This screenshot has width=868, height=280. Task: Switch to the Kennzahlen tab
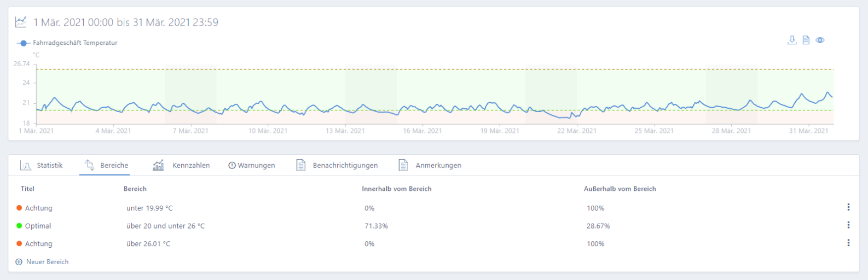point(181,165)
